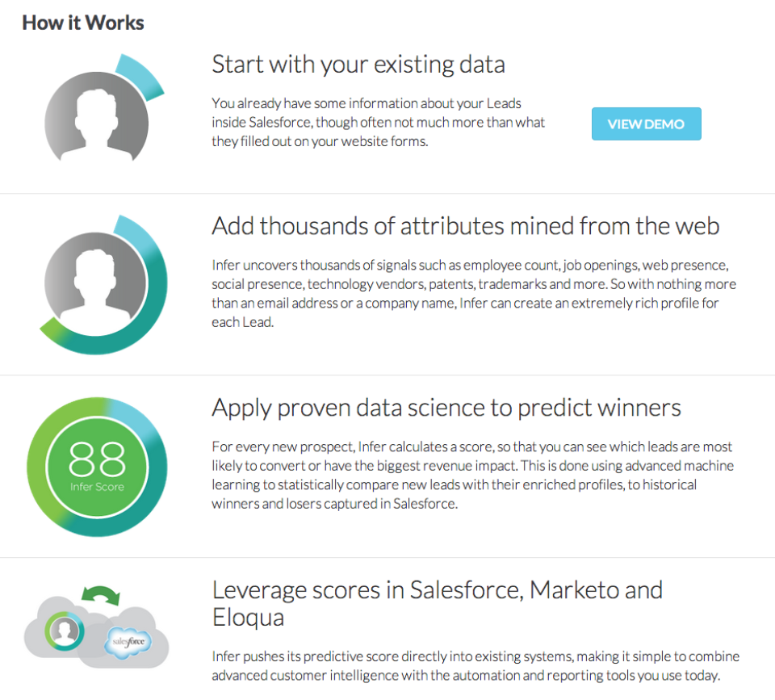Open the 'Add thousands of attributes' heading
775x700 pixels.
click(x=465, y=226)
